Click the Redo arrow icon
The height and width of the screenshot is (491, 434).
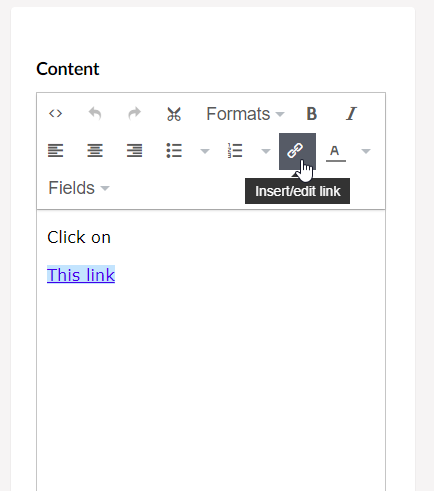[x=134, y=114]
